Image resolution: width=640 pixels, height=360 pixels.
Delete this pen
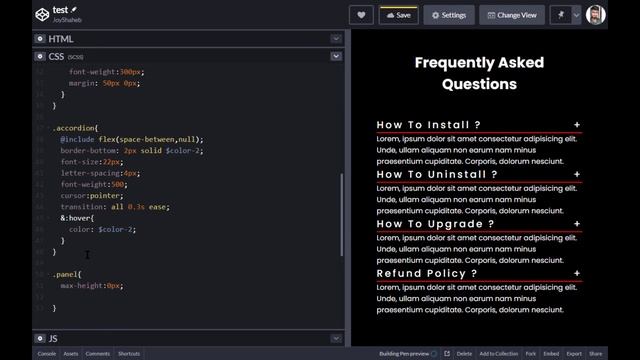(464, 354)
